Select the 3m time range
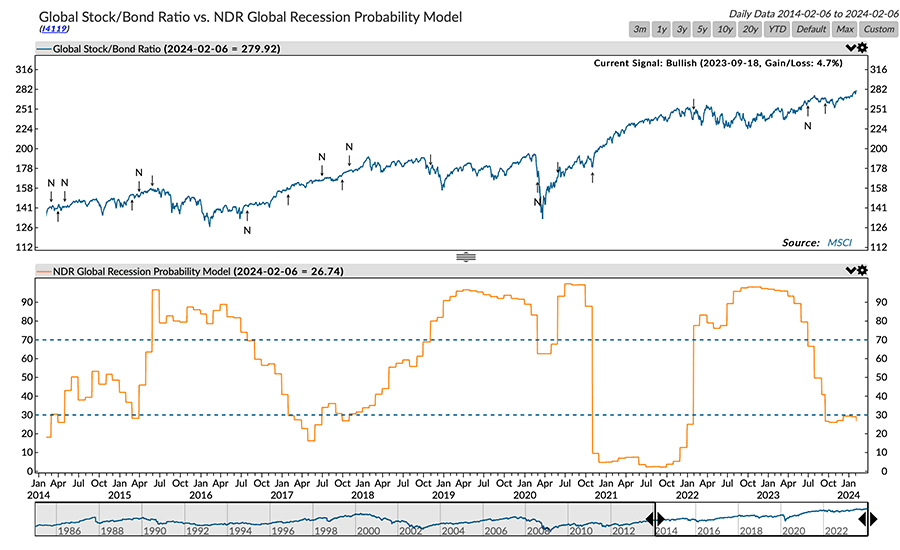The width and height of the screenshot is (900, 550). coord(640,29)
